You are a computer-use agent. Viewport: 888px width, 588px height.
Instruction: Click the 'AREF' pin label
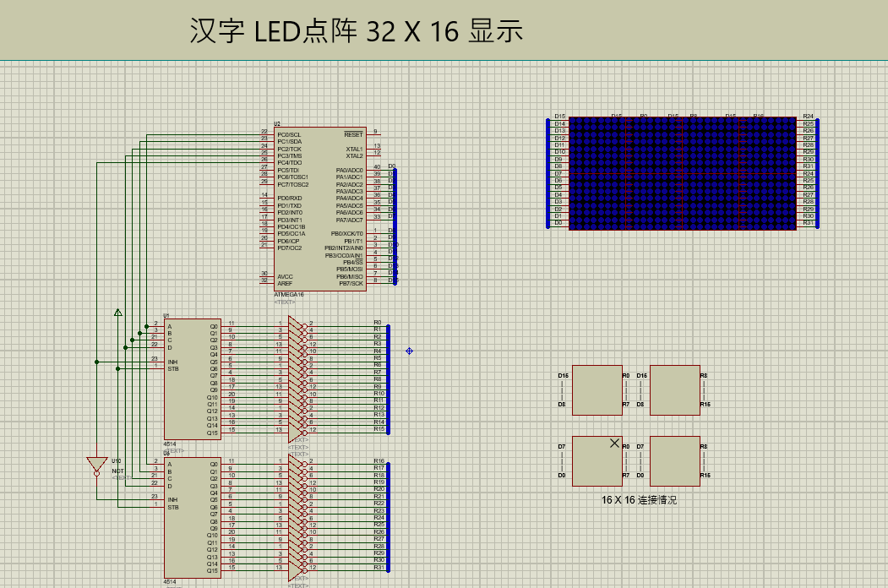[x=285, y=283]
